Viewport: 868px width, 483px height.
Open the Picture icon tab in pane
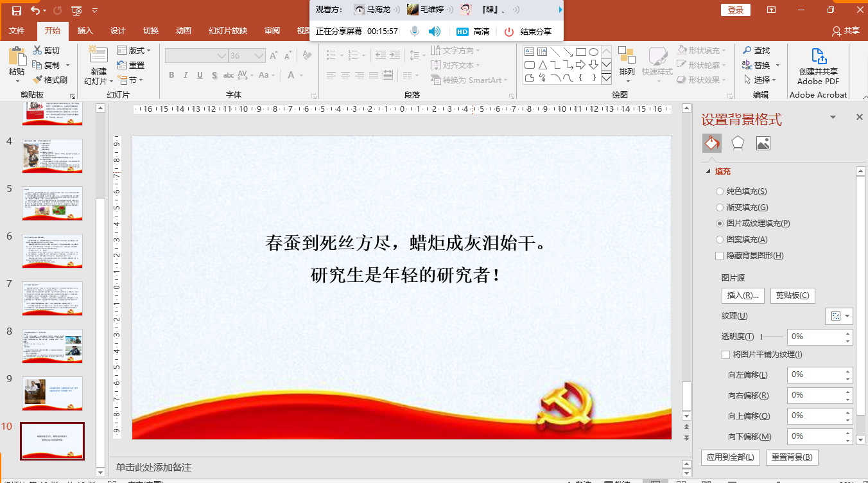click(x=763, y=143)
